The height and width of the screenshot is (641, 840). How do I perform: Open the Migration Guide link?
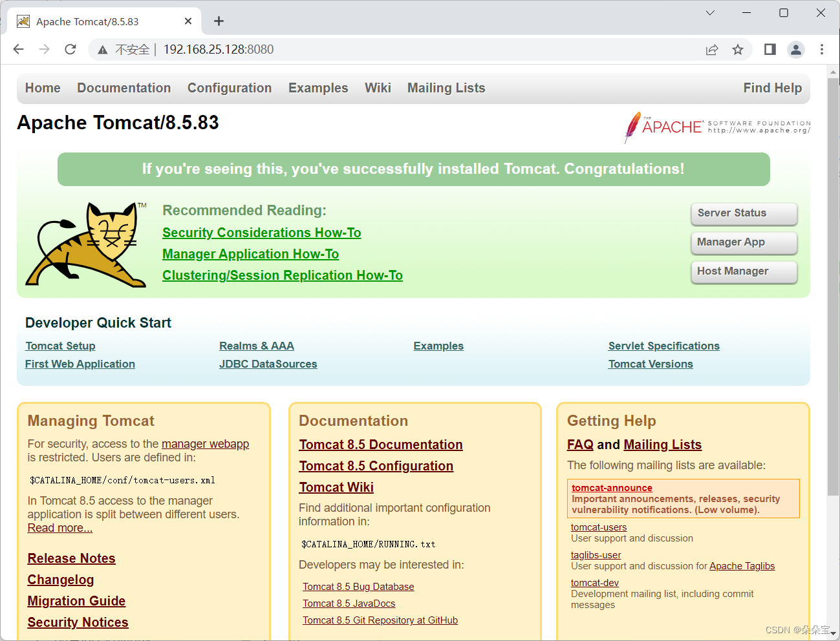point(76,601)
